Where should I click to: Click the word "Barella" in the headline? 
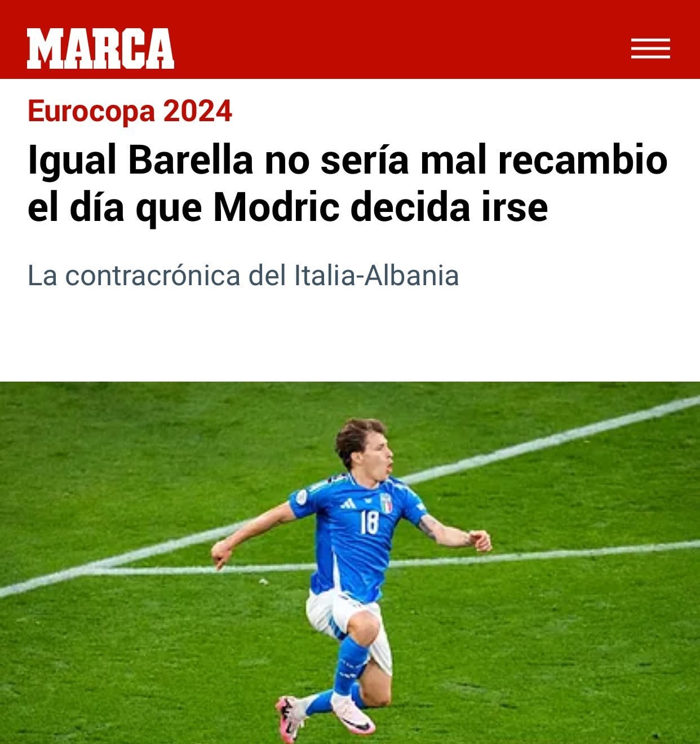click(190, 160)
